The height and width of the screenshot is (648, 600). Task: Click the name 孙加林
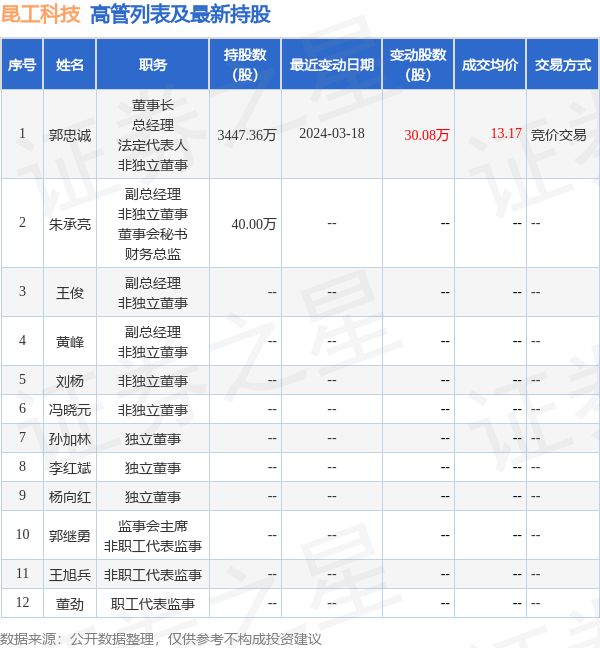tap(70, 439)
